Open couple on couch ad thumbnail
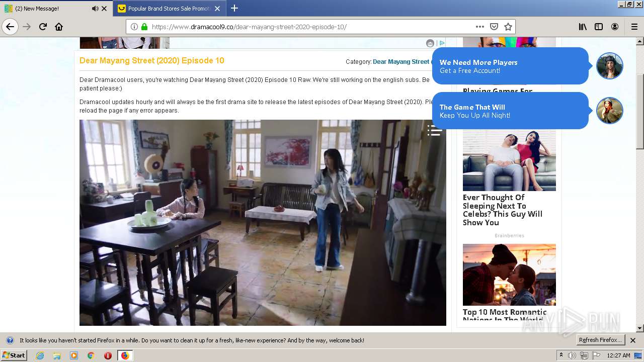The height and width of the screenshot is (362, 644). click(509, 160)
